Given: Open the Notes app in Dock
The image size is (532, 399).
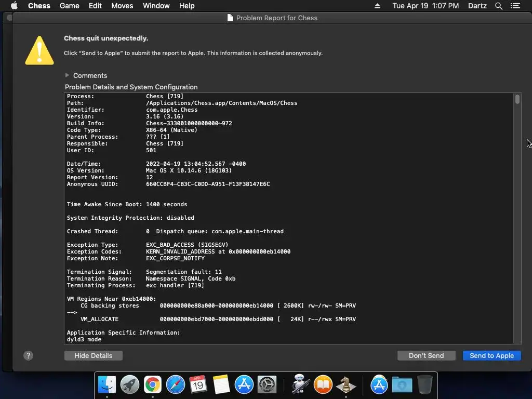Looking at the screenshot, I should click(x=221, y=385).
